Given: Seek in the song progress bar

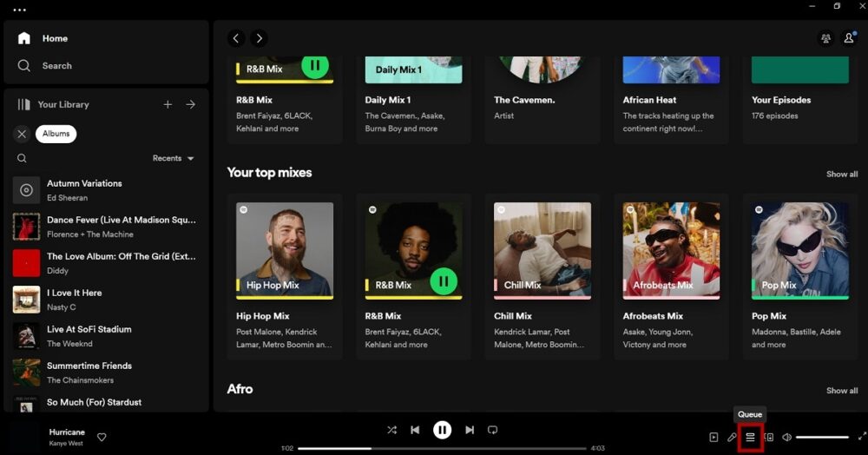Looking at the screenshot, I should (442, 448).
